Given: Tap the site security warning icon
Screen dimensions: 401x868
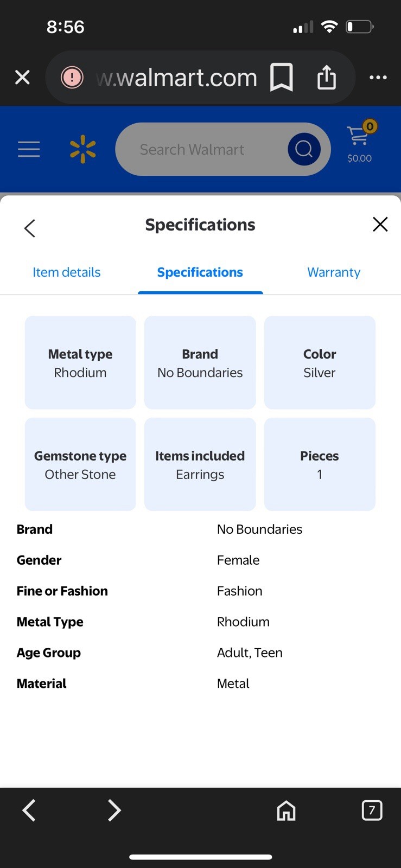Looking at the screenshot, I should (x=72, y=77).
